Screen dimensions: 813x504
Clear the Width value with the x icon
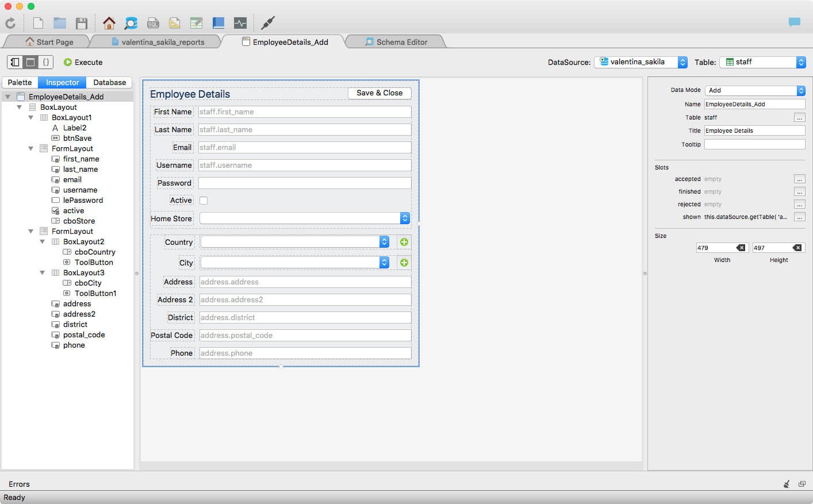coord(741,248)
